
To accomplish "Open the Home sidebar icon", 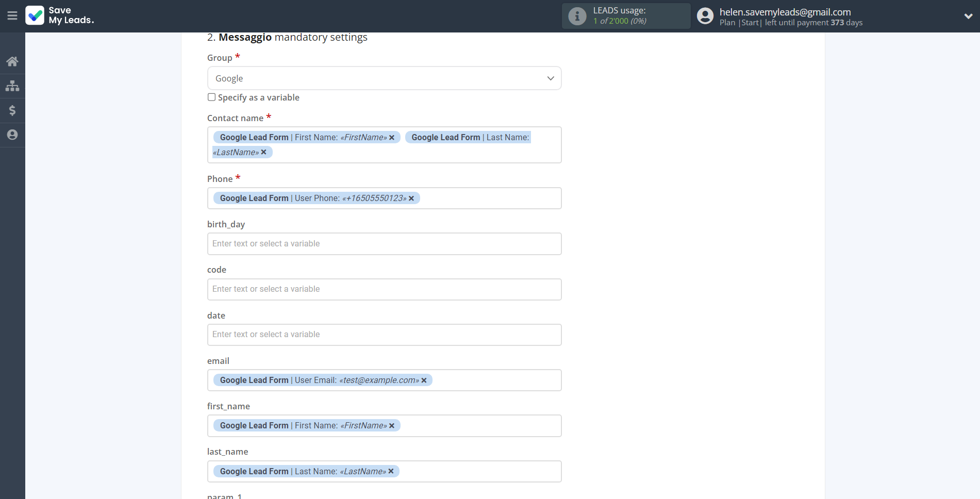I will [12, 61].
